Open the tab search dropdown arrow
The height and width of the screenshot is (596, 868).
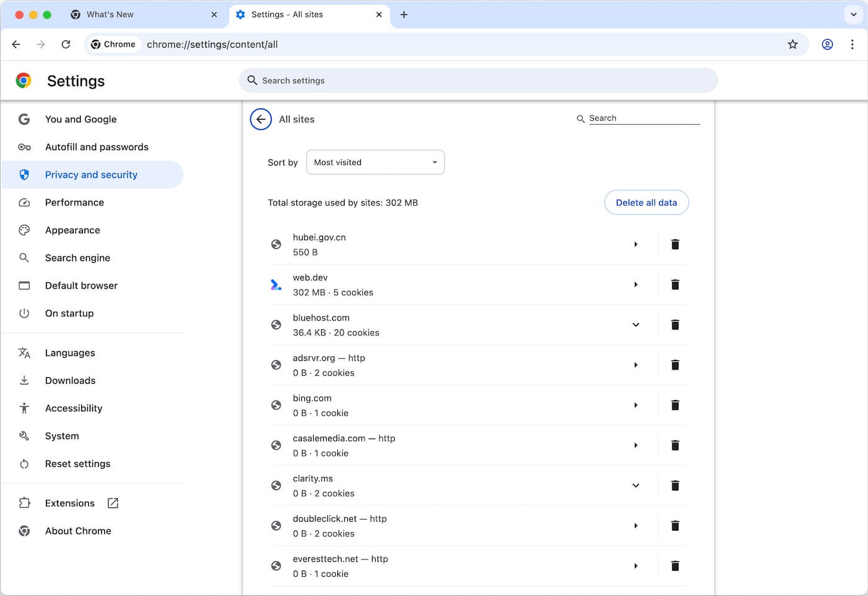tap(853, 14)
